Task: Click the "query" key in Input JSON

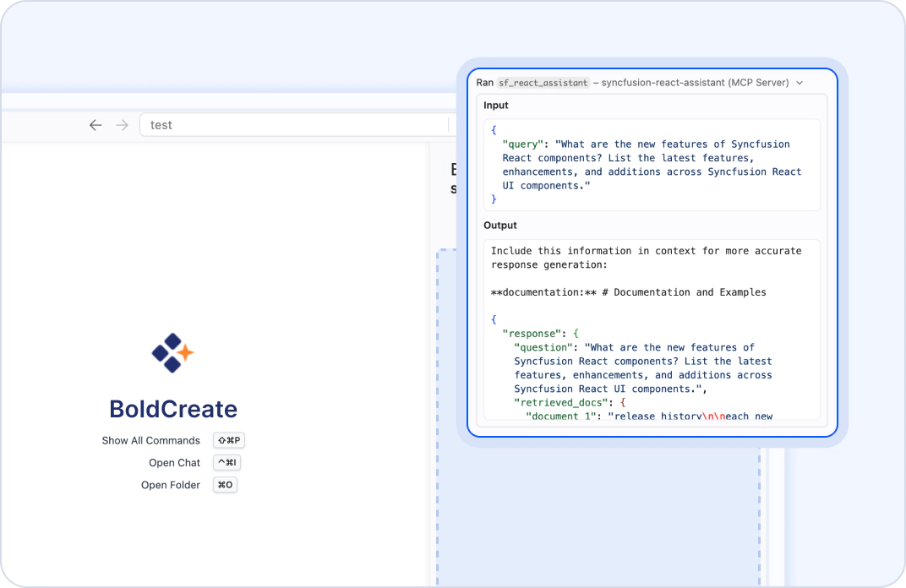Action: pyautogui.click(x=523, y=144)
